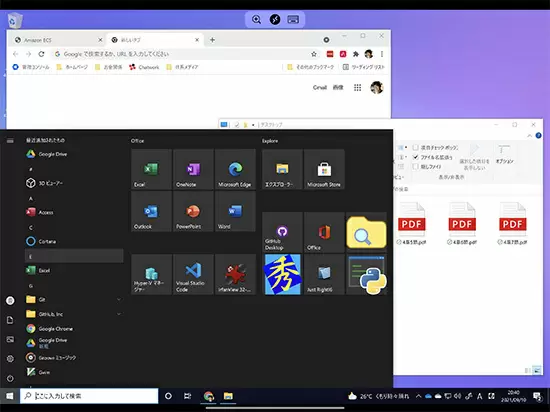Click the Google account avatar on page
Screen dimensions: 550x412
coord(377,88)
